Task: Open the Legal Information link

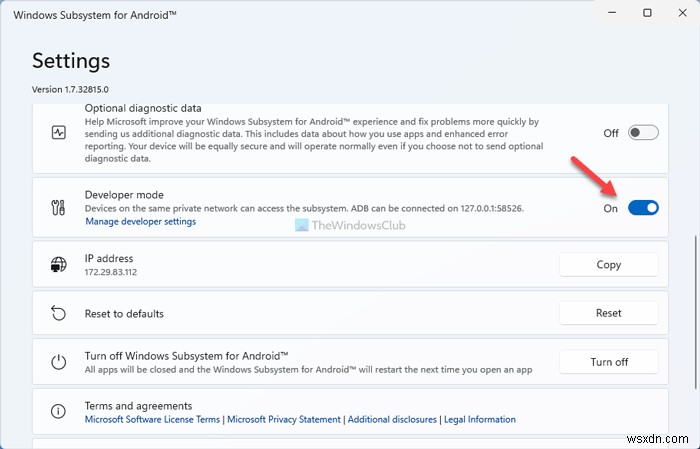Action: (x=480, y=420)
